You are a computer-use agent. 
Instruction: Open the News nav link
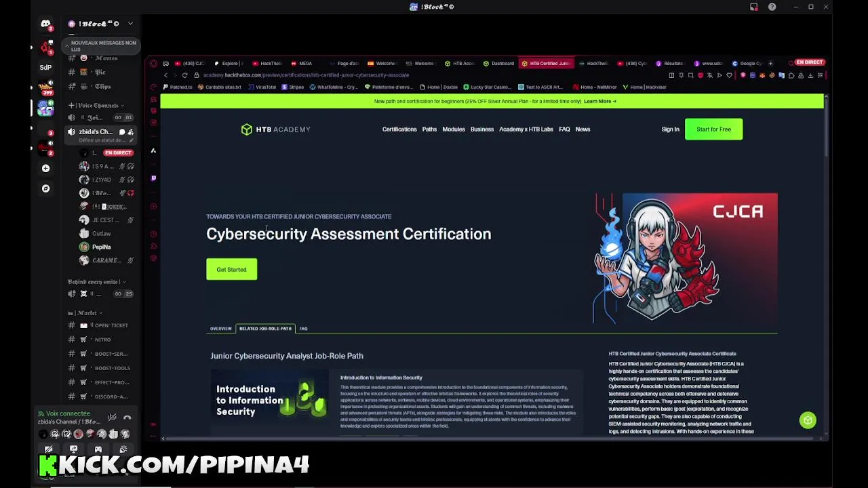(583, 129)
